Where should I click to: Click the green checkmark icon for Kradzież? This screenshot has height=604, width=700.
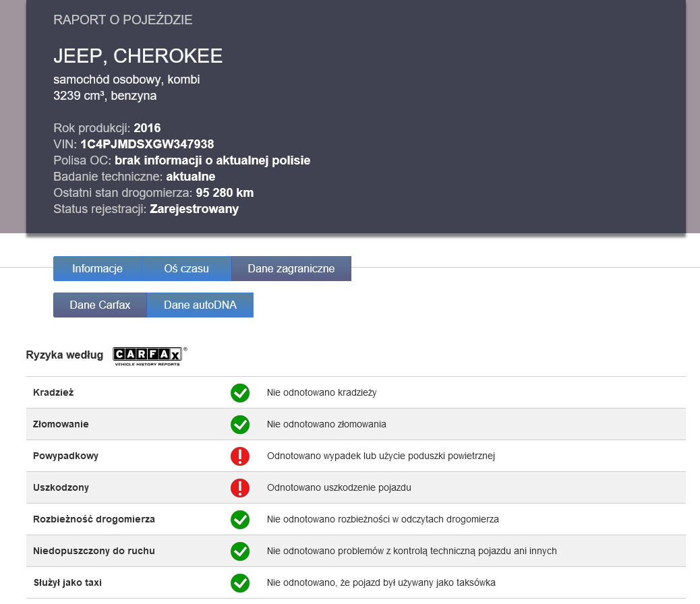click(240, 392)
